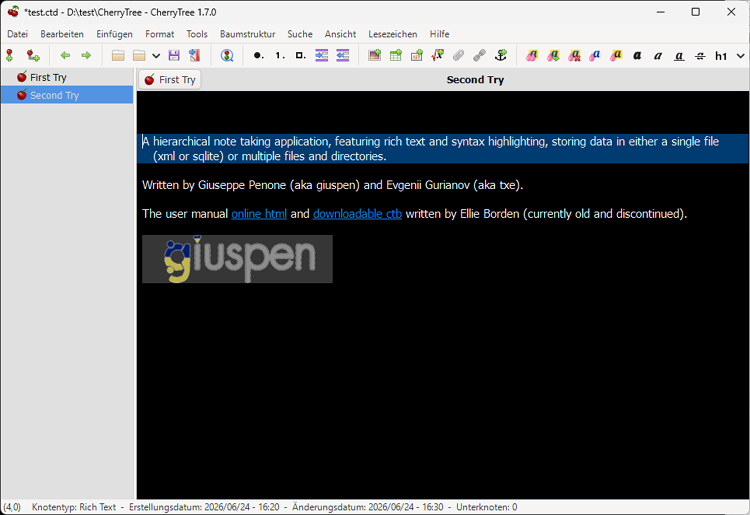Select the Second Try tree node

click(x=67, y=95)
